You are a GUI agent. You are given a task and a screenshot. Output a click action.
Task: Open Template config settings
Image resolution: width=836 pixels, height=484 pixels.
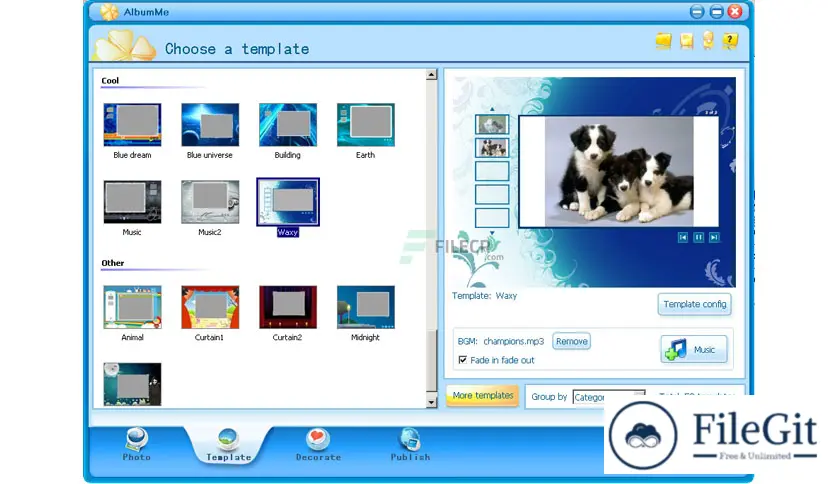pos(694,304)
